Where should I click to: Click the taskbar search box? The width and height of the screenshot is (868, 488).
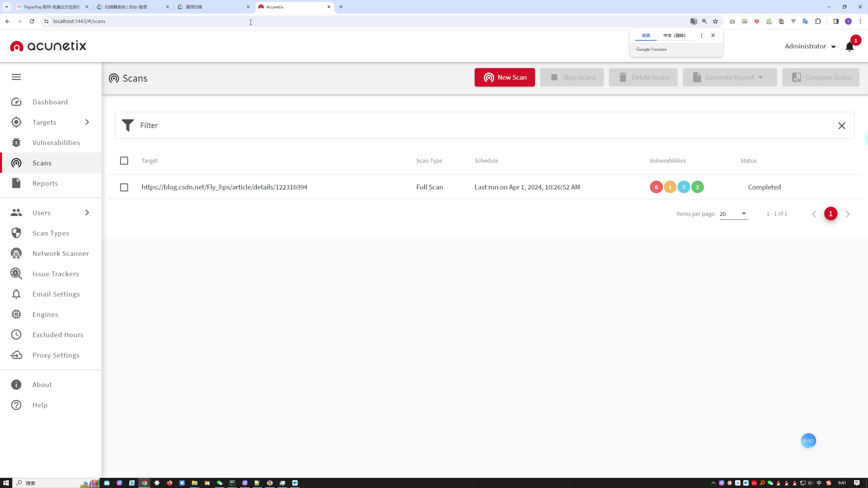pyautogui.click(x=56, y=483)
